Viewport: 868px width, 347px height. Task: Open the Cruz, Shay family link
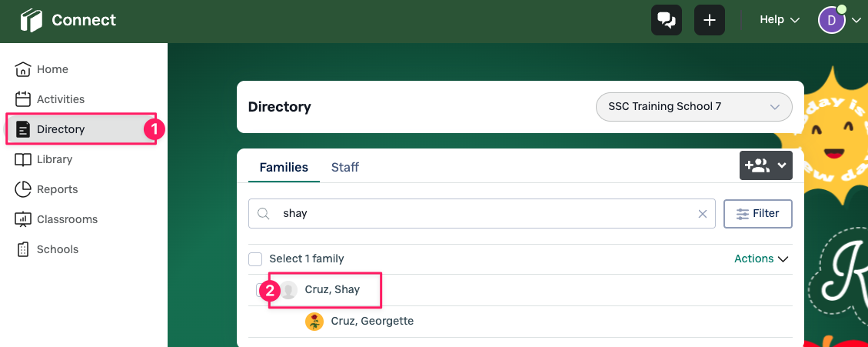pyautogui.click(x=332, y=290)
